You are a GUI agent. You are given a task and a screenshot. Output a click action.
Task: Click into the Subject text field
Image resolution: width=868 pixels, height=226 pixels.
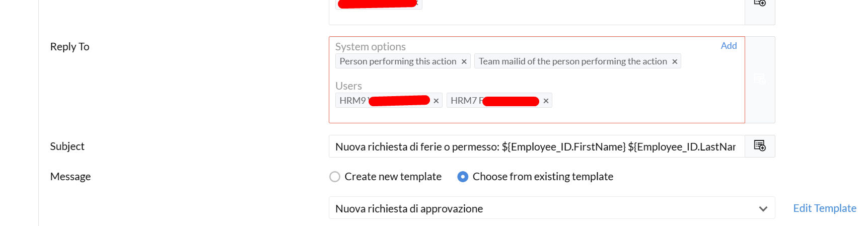pyautogui.click(x=535, y=146)
